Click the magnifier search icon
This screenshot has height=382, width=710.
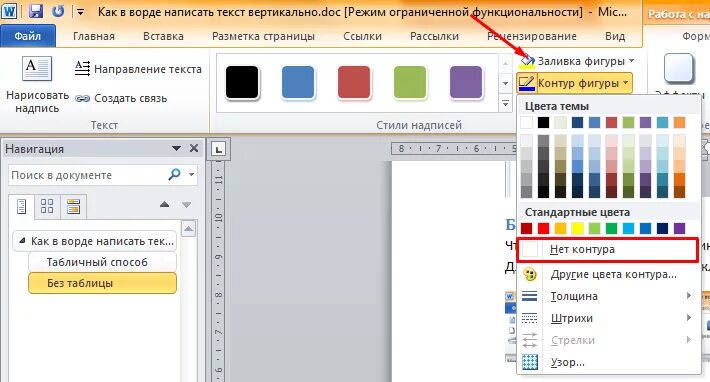click(x=174, y=174)
